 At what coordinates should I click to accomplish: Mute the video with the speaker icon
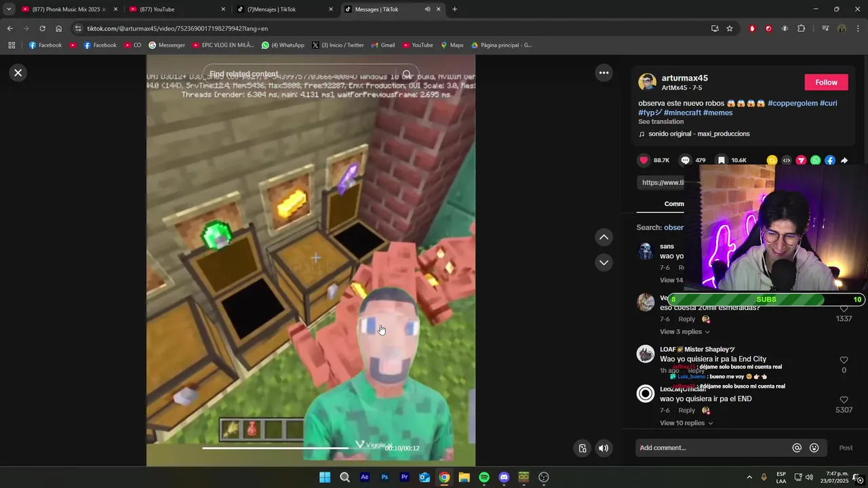(604, 448)
